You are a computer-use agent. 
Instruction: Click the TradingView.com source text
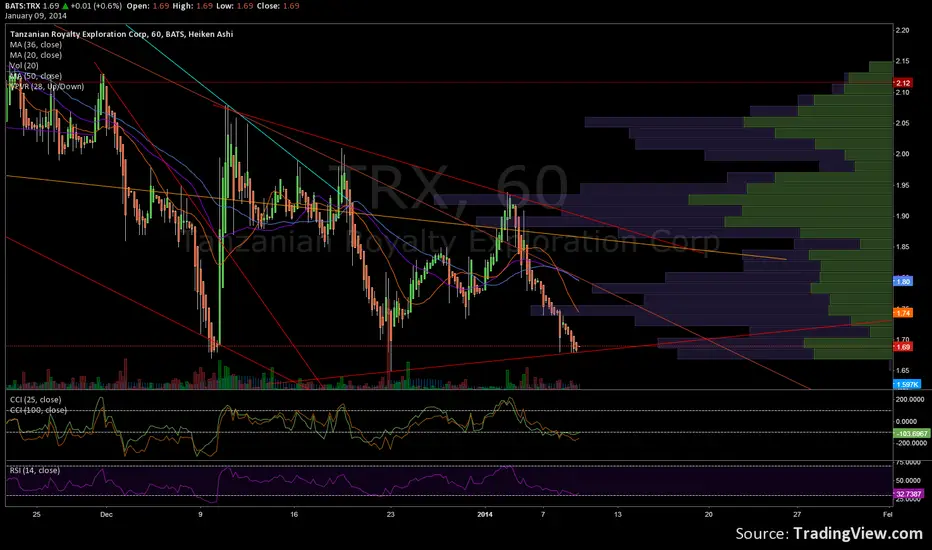click(858, 533)
